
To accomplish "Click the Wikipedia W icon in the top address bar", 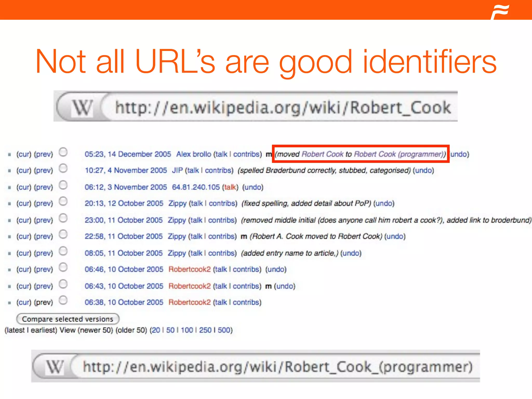I will pyautogui.click(x=82, y=108).
